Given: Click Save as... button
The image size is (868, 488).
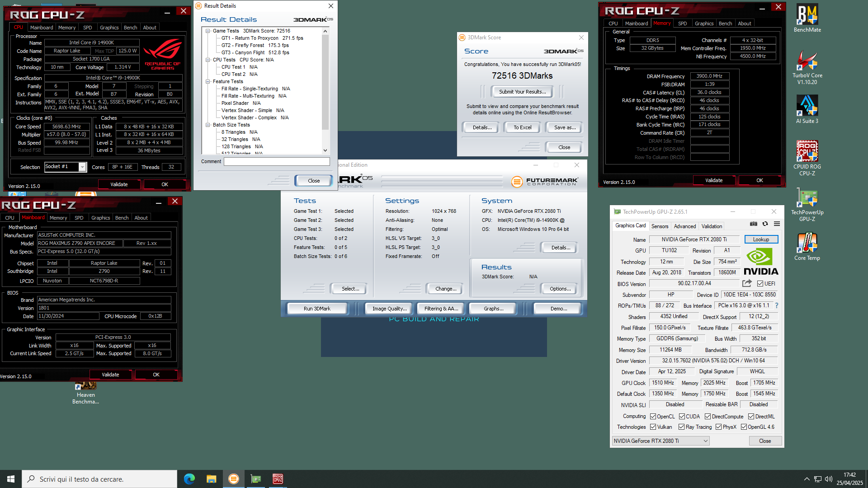Looking at the screenshot, I should pos(565,127).
